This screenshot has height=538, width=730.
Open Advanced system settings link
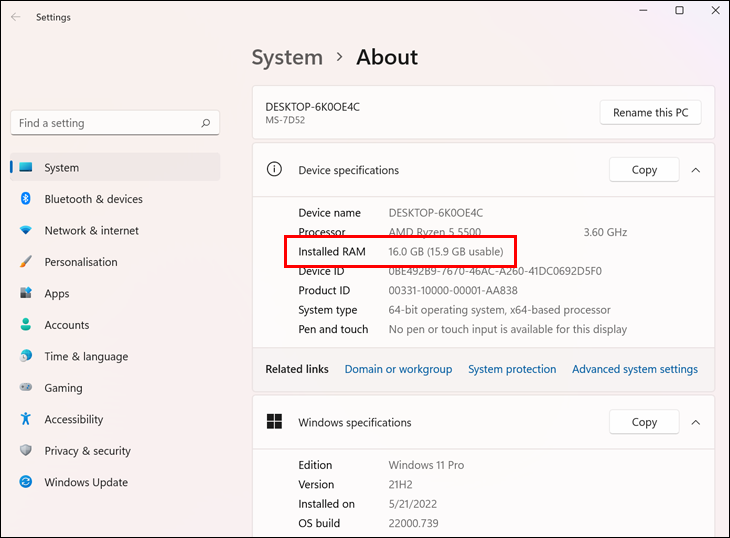click(635, 369)
